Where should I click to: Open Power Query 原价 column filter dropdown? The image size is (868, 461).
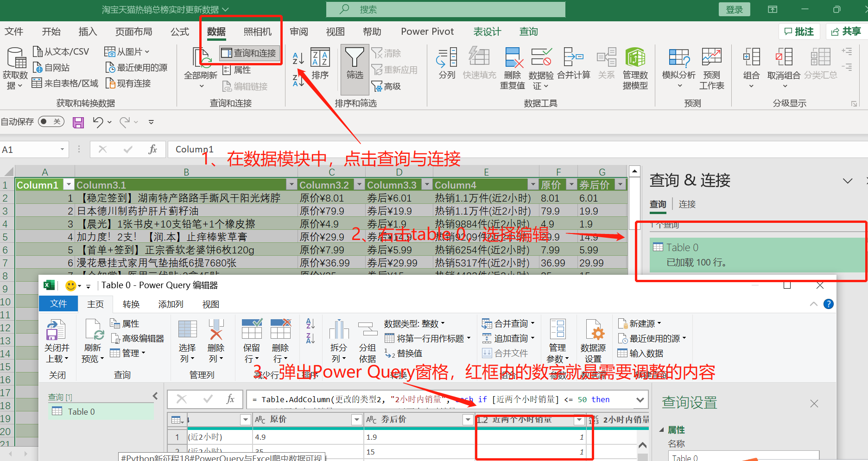[x=356, y=420]
